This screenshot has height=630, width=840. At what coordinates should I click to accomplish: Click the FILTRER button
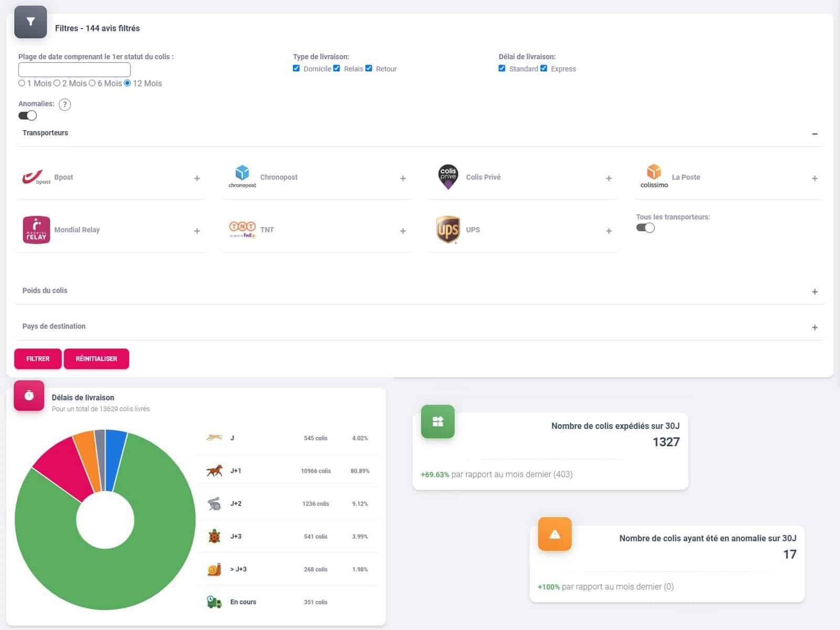click(38, 359)
